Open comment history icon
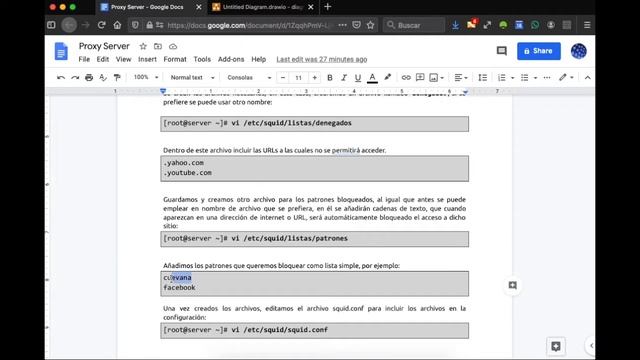Screen dimensions: 640x360 [502, 51]
